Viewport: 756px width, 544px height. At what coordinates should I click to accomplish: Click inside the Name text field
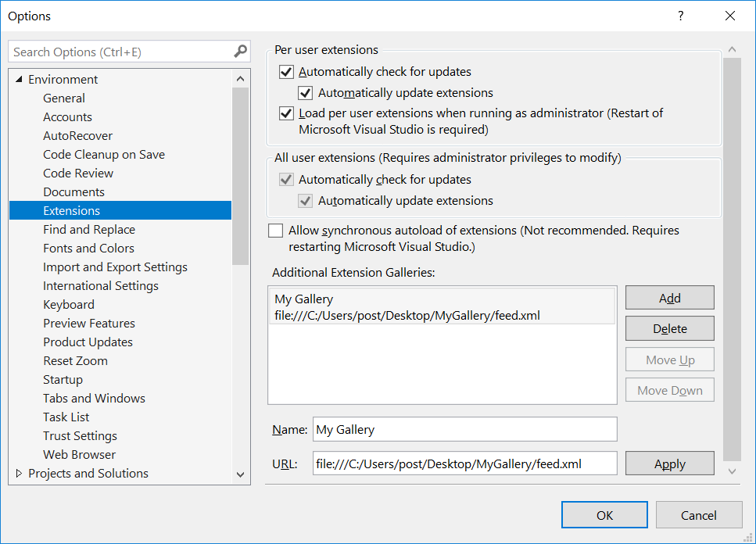click(x=464, y=429)
